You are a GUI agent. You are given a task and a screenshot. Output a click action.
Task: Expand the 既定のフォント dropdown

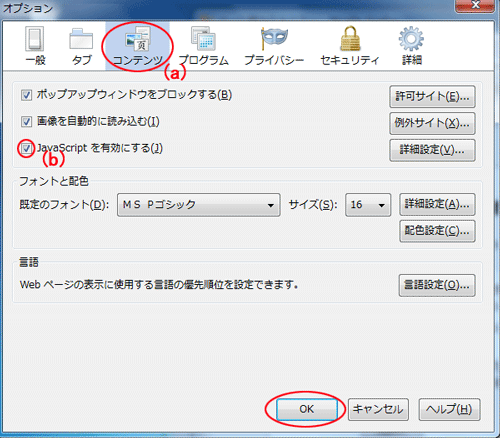(199, 205)
